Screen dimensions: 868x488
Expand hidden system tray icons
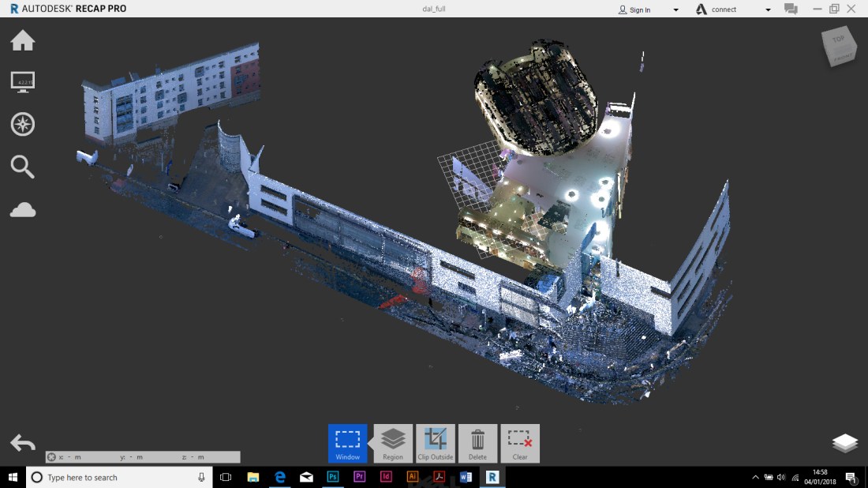tap(754, 477)
